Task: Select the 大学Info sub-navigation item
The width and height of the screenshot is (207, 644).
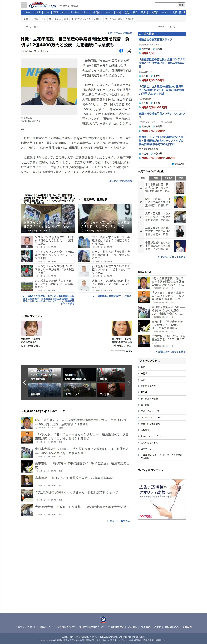Action: tap(98, 19)
